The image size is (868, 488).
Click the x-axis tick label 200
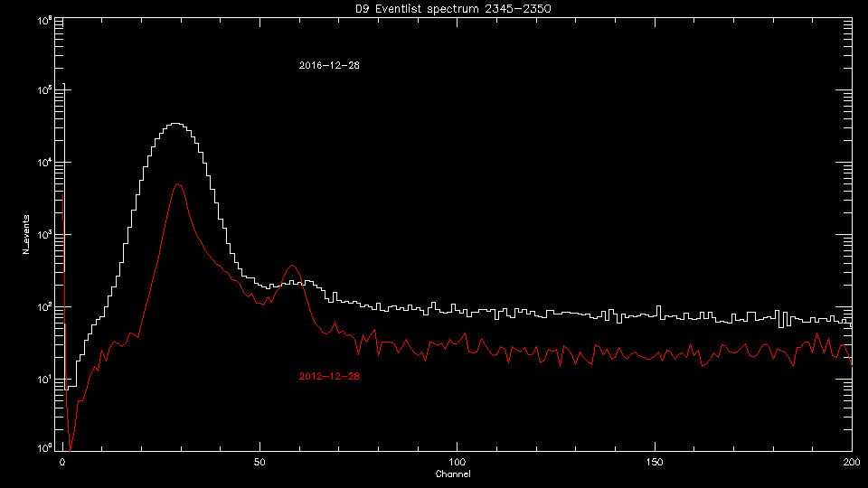tap(852, 462)
